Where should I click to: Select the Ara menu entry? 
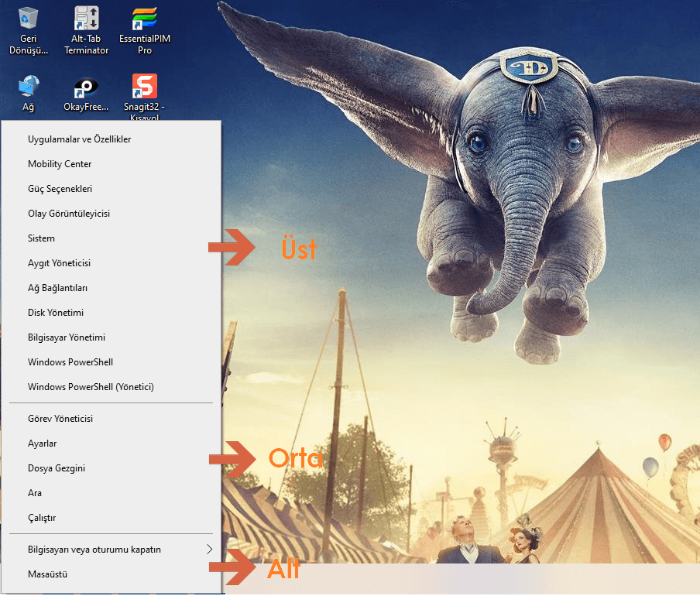(112, 493)
